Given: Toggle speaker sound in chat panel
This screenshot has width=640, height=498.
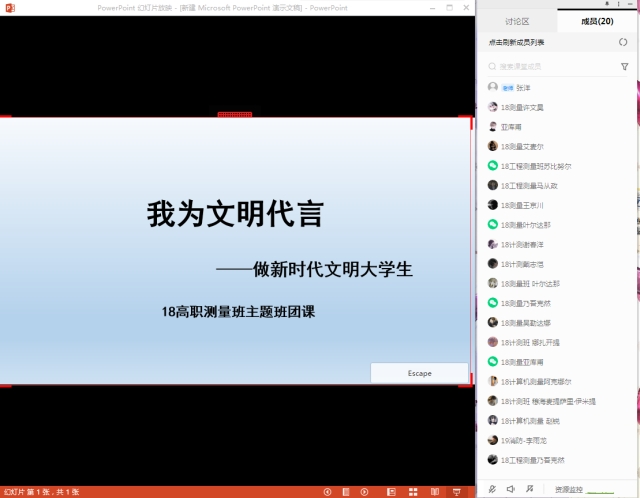Looking at the screenshot, I should point(510,489).
